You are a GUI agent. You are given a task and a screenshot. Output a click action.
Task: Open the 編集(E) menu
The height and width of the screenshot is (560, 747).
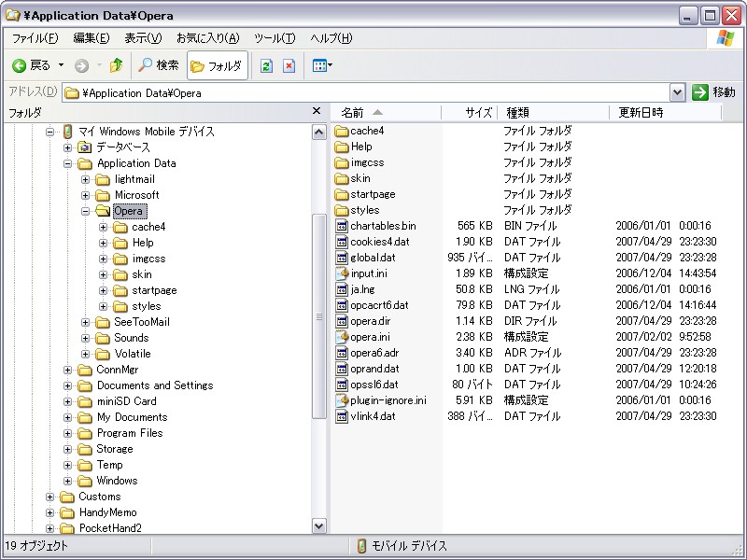point(91,38)
